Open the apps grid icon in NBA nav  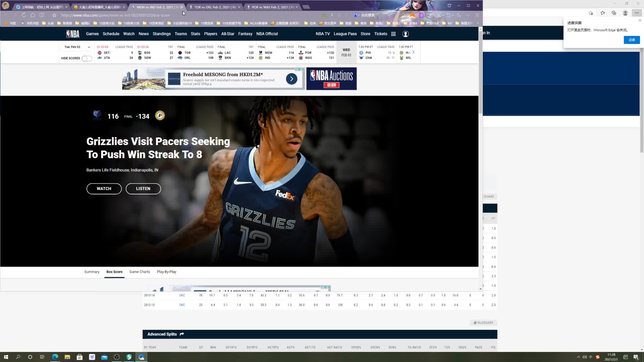click(x=393, y=34)
